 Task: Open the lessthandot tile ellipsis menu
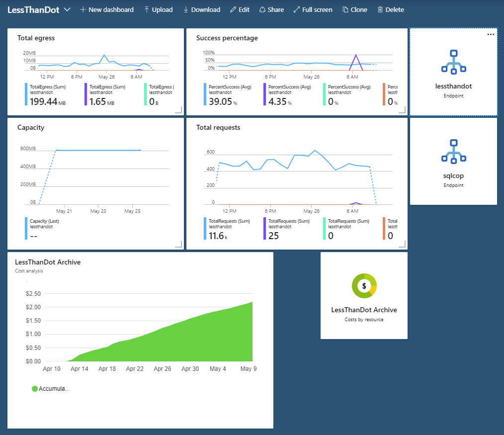click(491, 34)
